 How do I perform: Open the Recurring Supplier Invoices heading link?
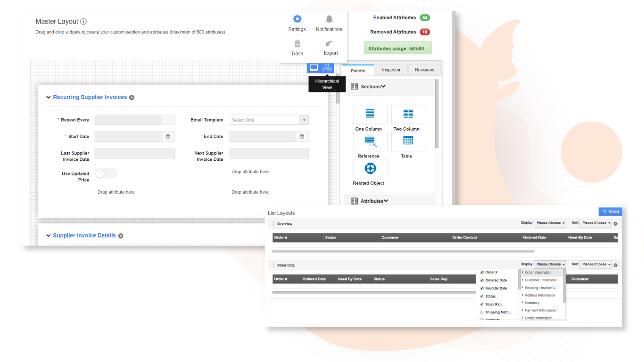click(90, 97)
